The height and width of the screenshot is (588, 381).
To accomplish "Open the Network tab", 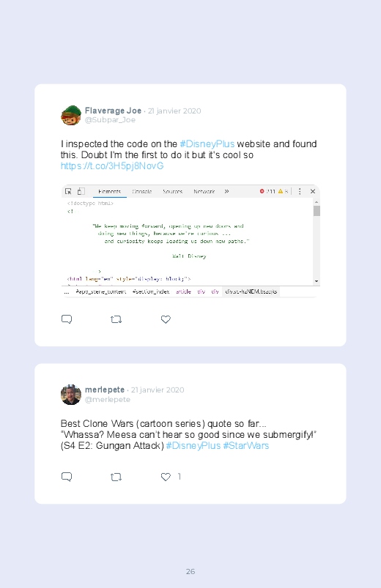I will [204, 191].
